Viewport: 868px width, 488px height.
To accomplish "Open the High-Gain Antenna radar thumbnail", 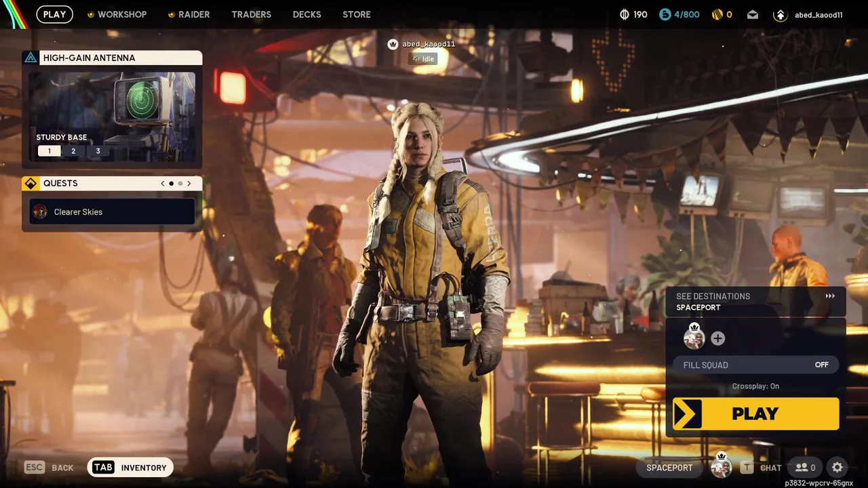I will (x=112, y=117).
